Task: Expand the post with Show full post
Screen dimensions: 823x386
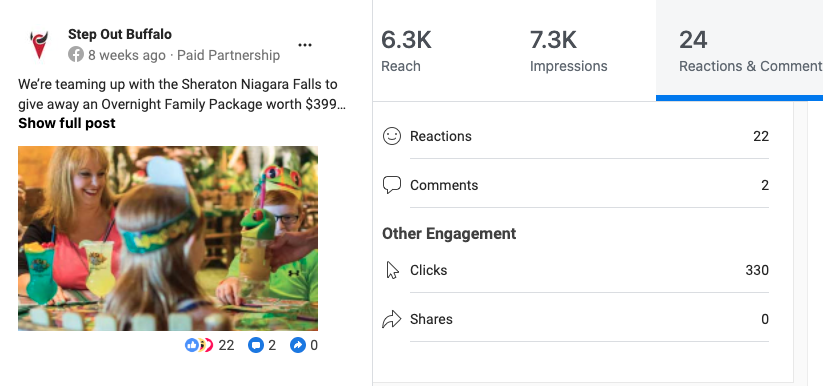Action: pos(67,123)
